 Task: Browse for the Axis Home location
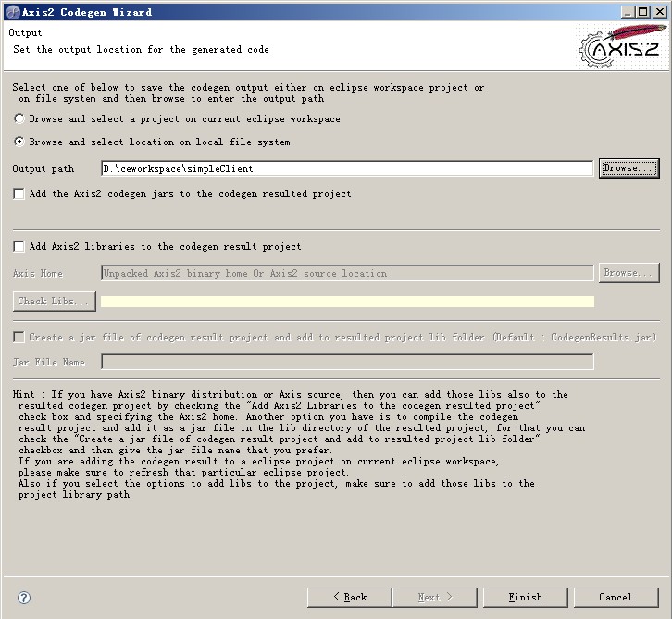click(x=628, y=273)
